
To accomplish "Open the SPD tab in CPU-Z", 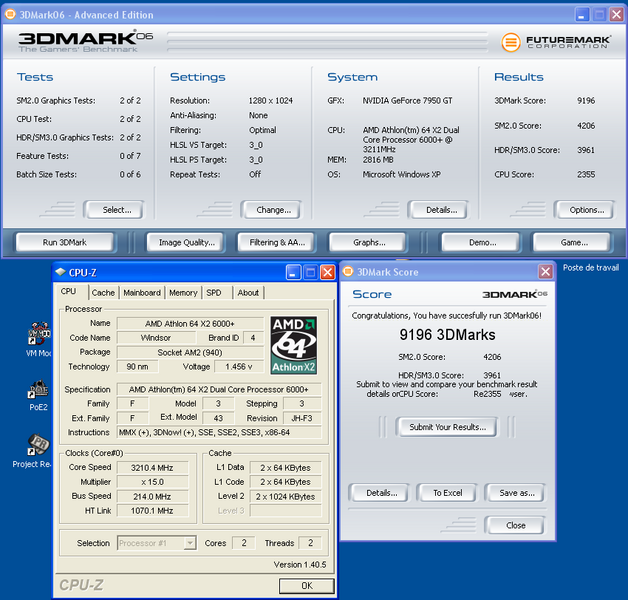I will 214,293.
